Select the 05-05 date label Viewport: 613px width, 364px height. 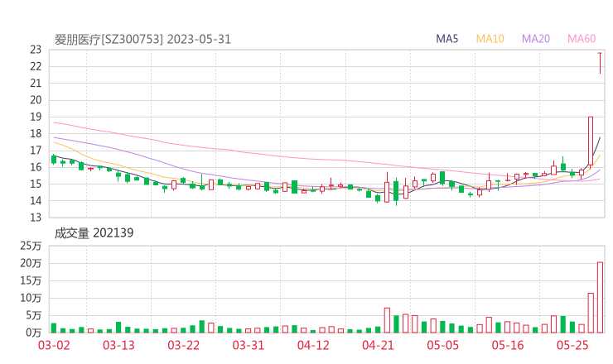[443, 345]
